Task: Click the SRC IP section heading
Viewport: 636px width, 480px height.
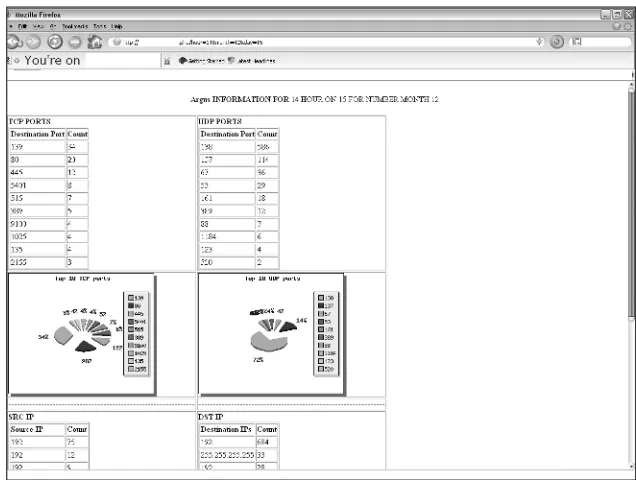Action: [x=21, y=417]
